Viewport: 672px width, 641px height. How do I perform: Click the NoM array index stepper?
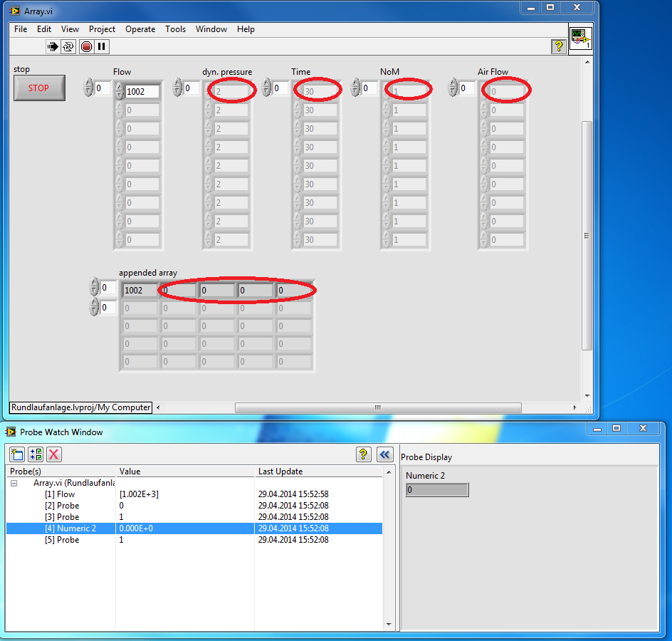[x=355, y=88]
